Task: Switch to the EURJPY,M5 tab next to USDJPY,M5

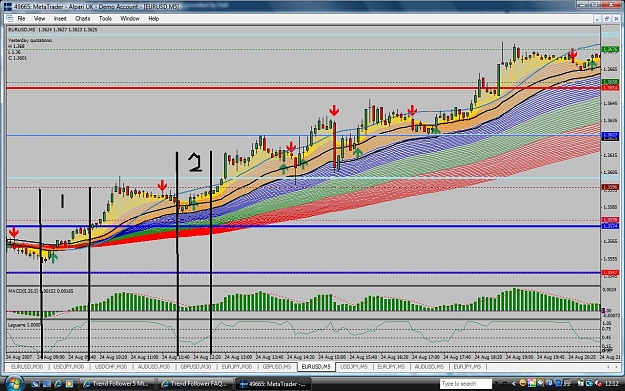Action: (x=391, y=366)
